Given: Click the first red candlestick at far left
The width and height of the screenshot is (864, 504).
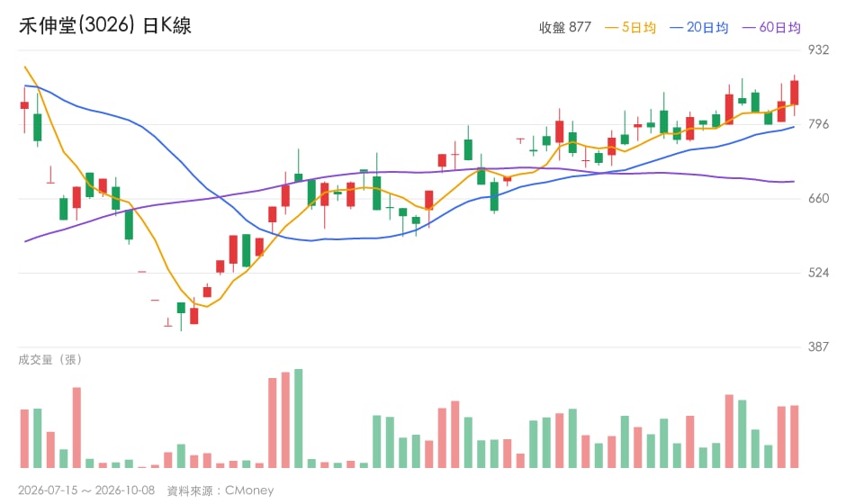Looking at the screenshot, I should 24,105.
